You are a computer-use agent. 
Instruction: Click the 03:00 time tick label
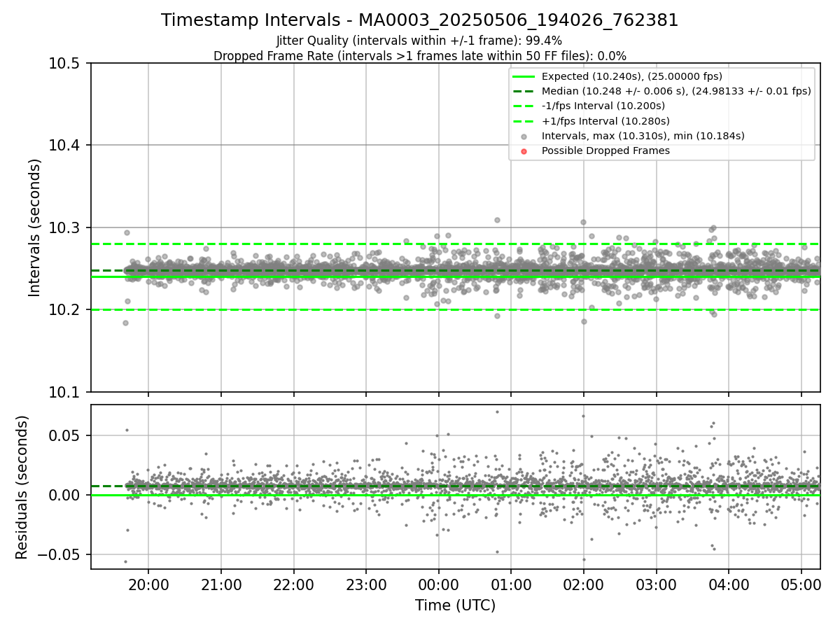tap(657, 584)
